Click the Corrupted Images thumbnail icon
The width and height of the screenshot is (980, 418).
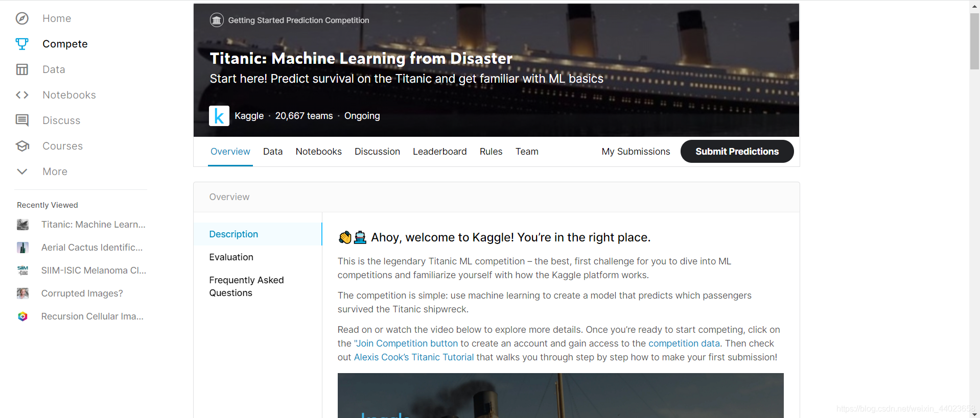tap(22, 293)
